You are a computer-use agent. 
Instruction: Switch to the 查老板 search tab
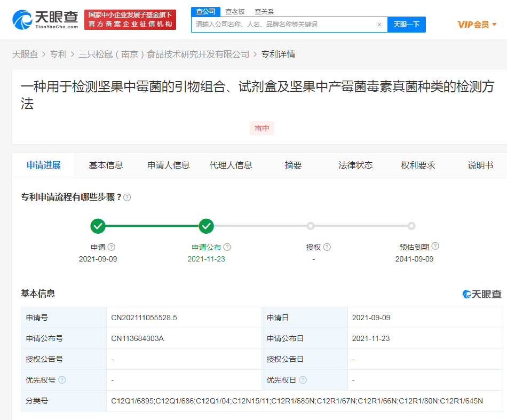coord(235,11)
